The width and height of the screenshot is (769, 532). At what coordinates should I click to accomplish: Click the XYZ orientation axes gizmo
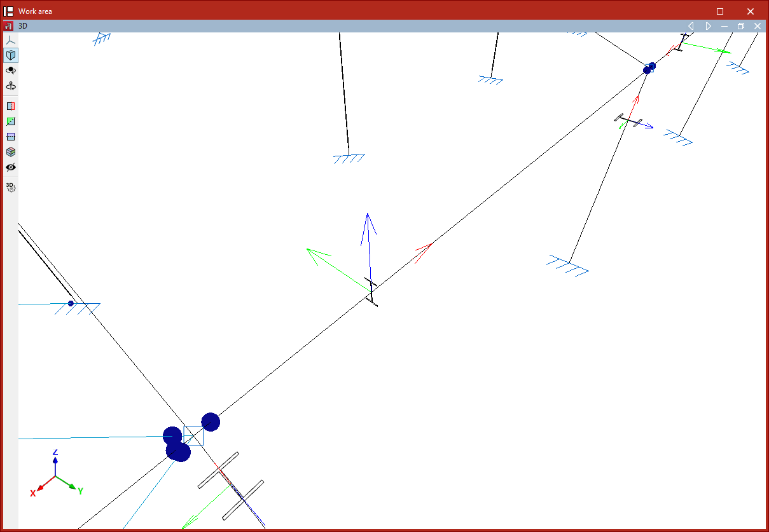[56, 474]
